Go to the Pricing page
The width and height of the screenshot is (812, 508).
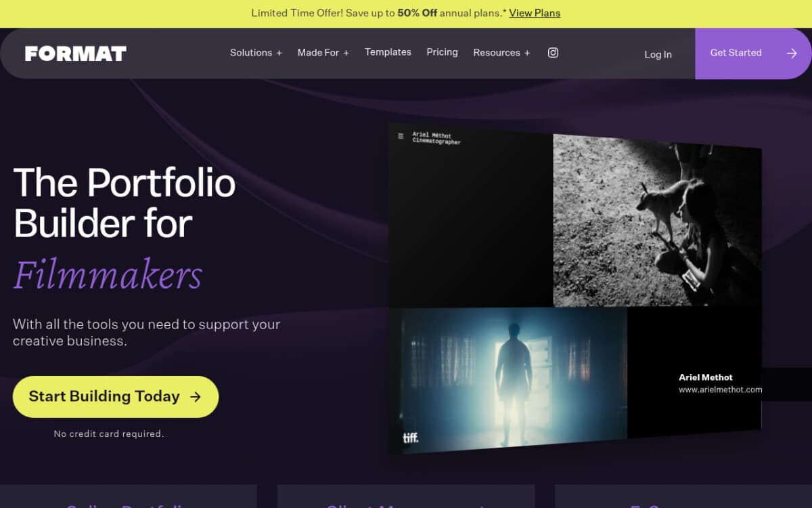click(x=442, y=52)
